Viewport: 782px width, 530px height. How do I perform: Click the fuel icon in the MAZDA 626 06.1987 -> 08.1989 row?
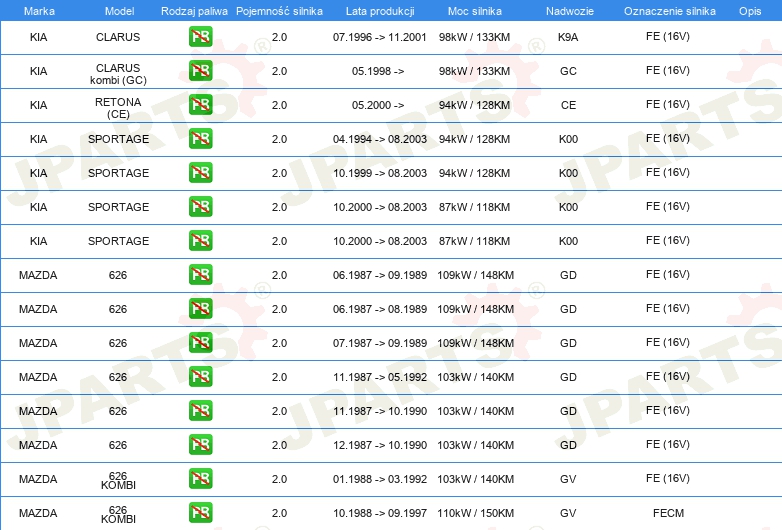[x=200, y=309]
